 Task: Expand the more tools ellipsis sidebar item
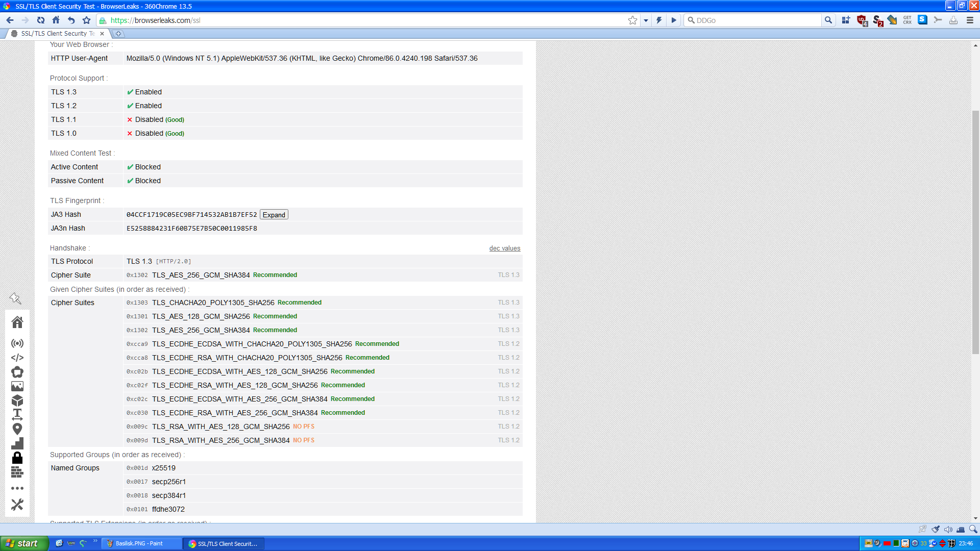(17, 488)
